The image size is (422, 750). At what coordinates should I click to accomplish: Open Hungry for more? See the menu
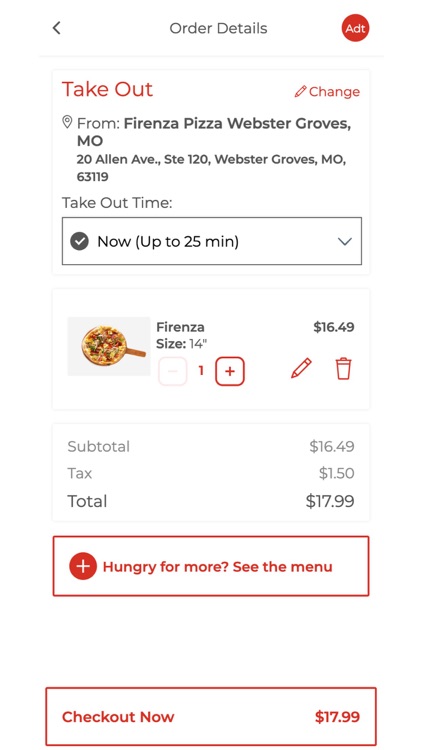click(x=211, y=566)
